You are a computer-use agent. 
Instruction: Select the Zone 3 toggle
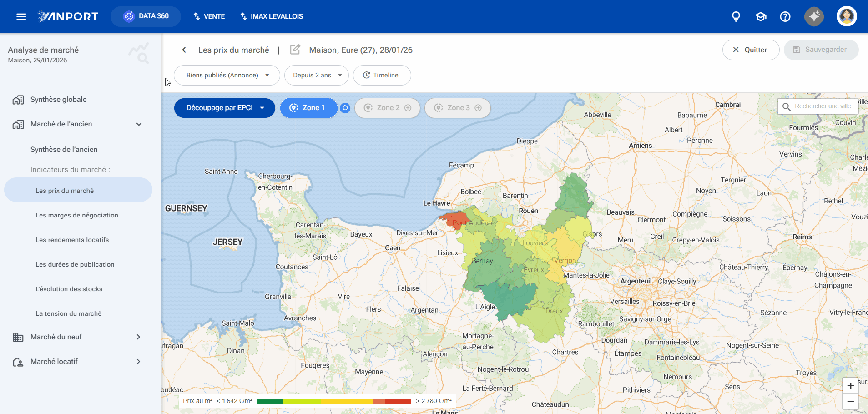click(457, 108)
